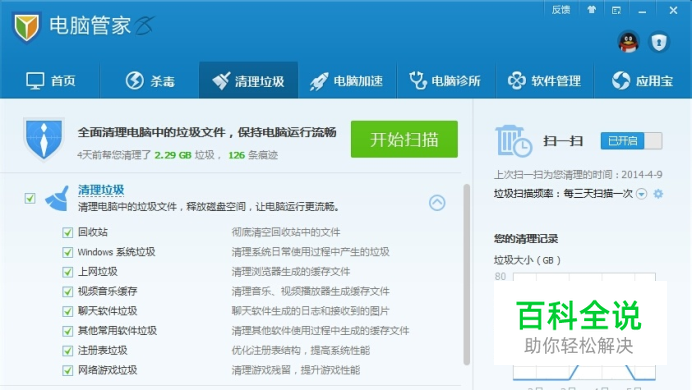692x390 pixels.
Task: Open the 电脑加速 tab
Action: click(346, 81)
